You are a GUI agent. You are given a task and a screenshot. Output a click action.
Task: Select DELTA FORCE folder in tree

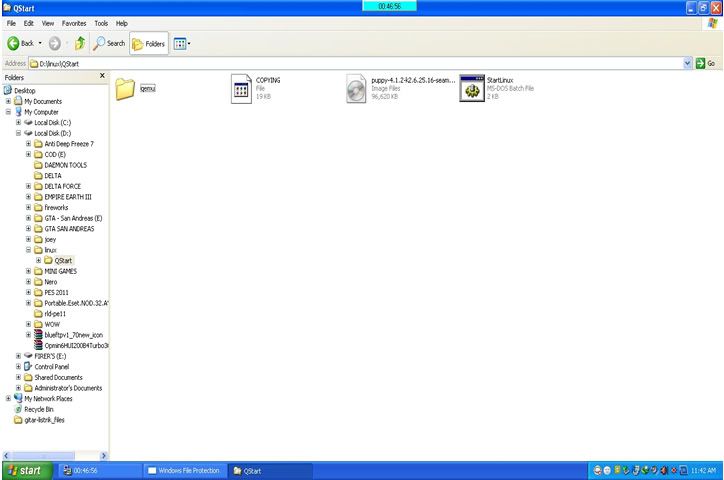click(x=62, y=186)
